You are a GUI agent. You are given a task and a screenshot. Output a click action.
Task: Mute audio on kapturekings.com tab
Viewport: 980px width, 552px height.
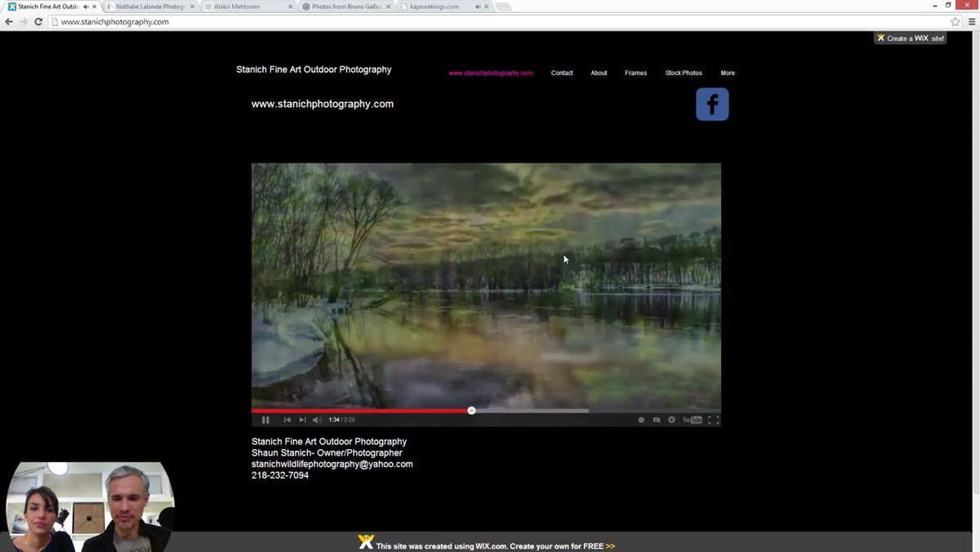coord(478,7)
